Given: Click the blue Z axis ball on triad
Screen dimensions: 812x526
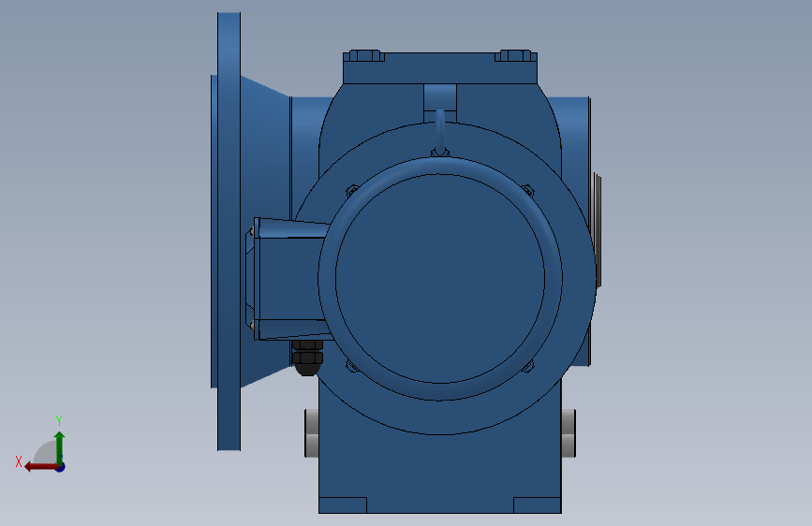Looking at the screenshot, I should click(61, 467).
